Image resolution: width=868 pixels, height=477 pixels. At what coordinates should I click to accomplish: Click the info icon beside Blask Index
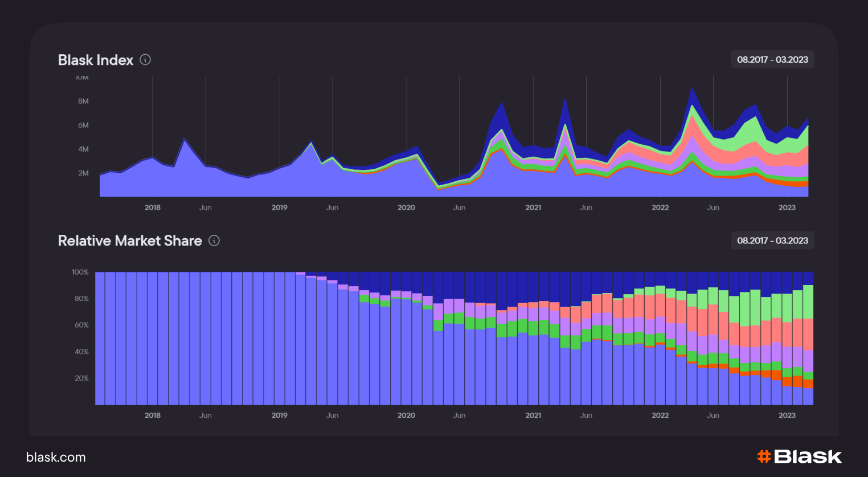(x=145, y=60)
